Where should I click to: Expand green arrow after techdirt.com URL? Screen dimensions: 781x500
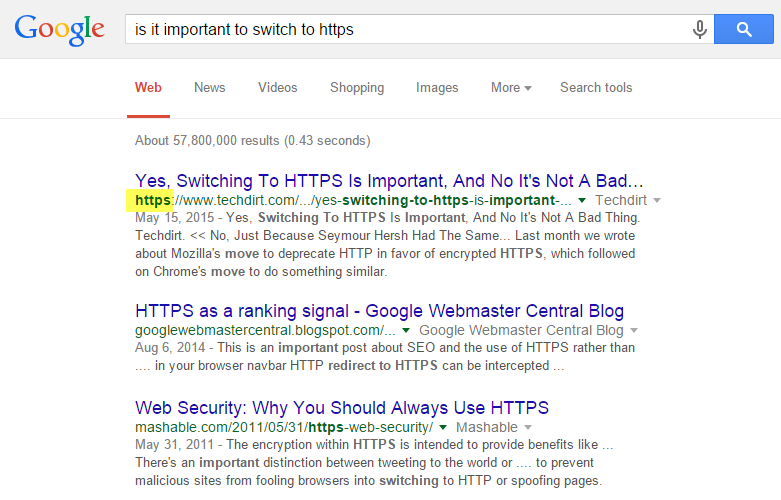583,201
